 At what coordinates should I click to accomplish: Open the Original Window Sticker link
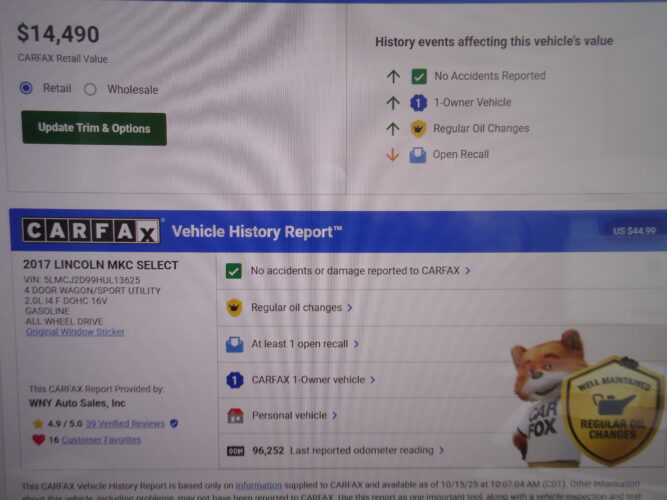point(75,332)
